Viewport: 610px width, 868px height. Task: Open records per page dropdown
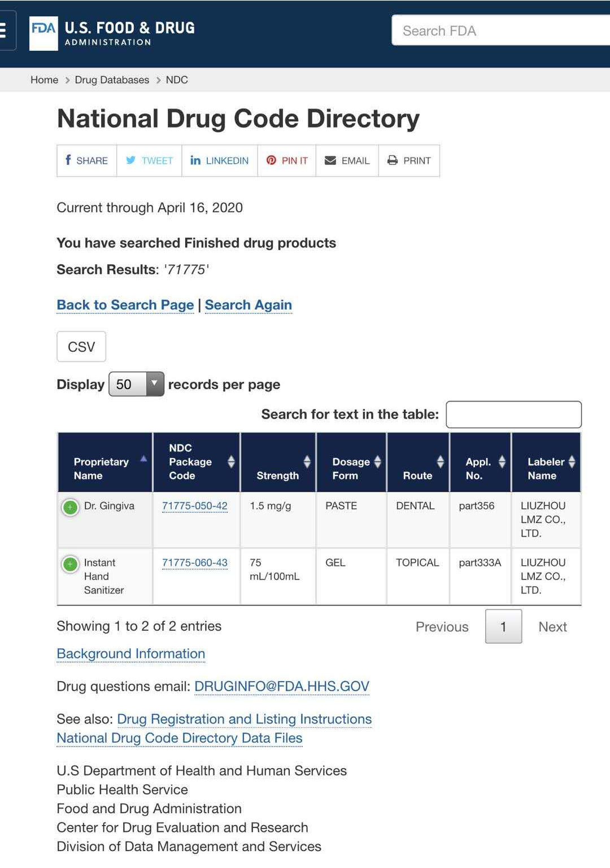136,384
